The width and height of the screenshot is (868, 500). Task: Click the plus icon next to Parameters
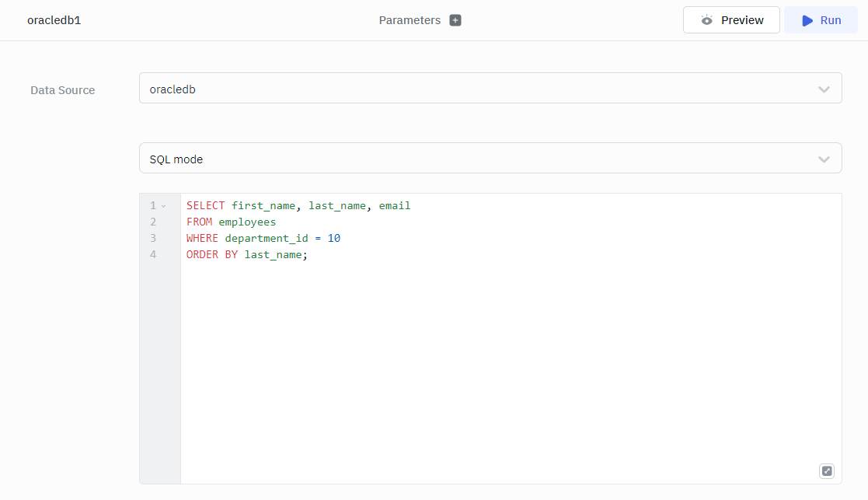(x=455, y=20)
